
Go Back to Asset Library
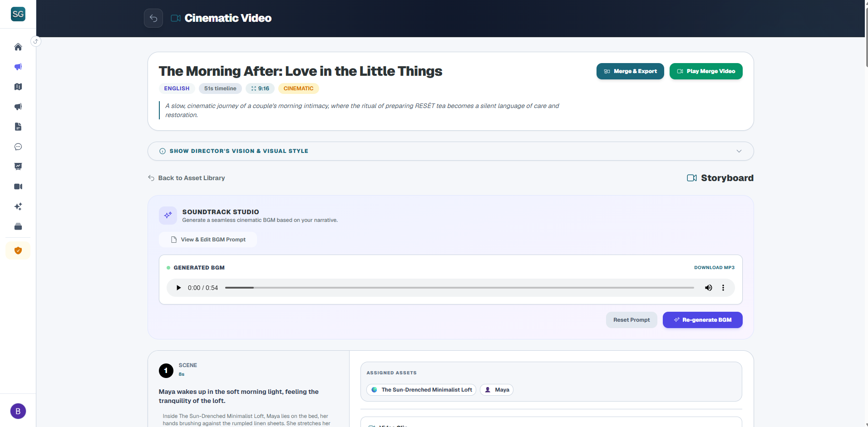[187, 178]
